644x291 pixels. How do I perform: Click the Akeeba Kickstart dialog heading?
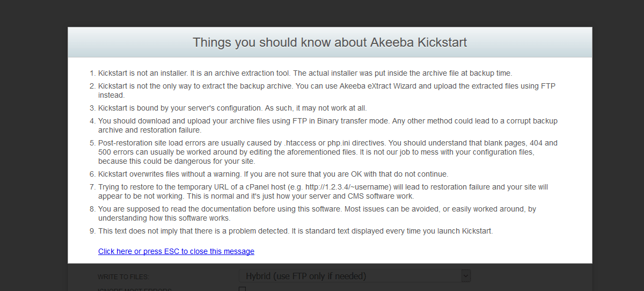pos(330,42)
